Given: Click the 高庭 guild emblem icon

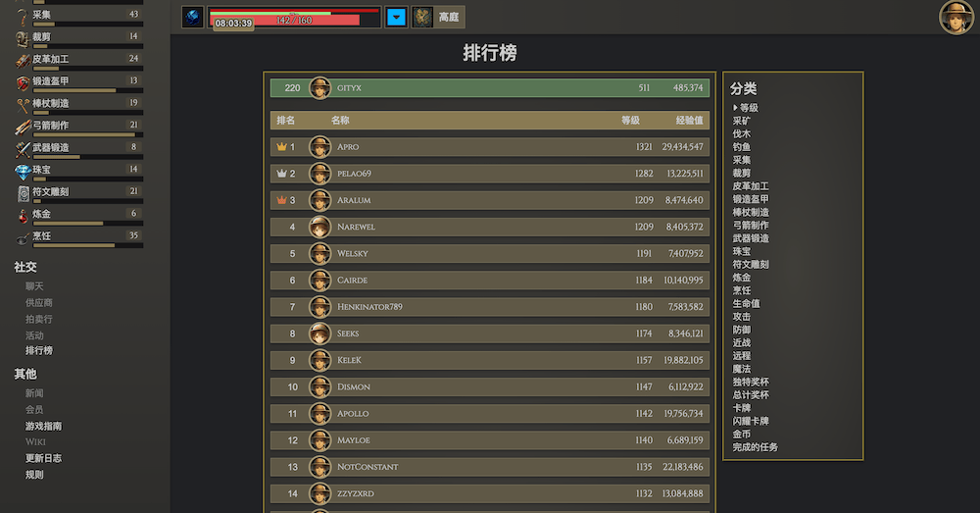Looking at the screenshot, I should point(422,17).
